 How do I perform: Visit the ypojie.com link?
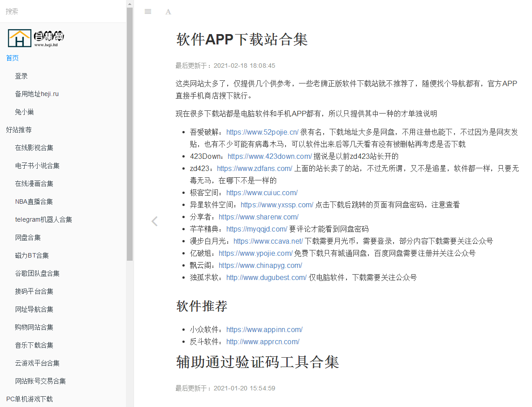(x=255, y=254)
